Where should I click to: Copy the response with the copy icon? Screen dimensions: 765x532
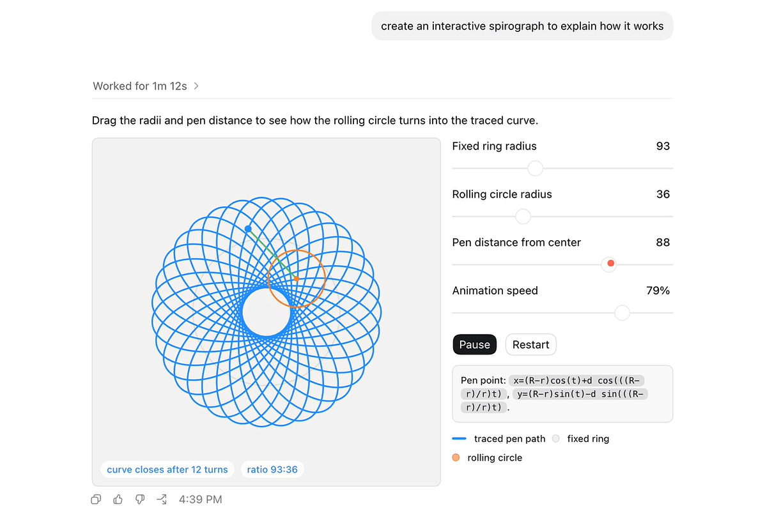(96, 499)
